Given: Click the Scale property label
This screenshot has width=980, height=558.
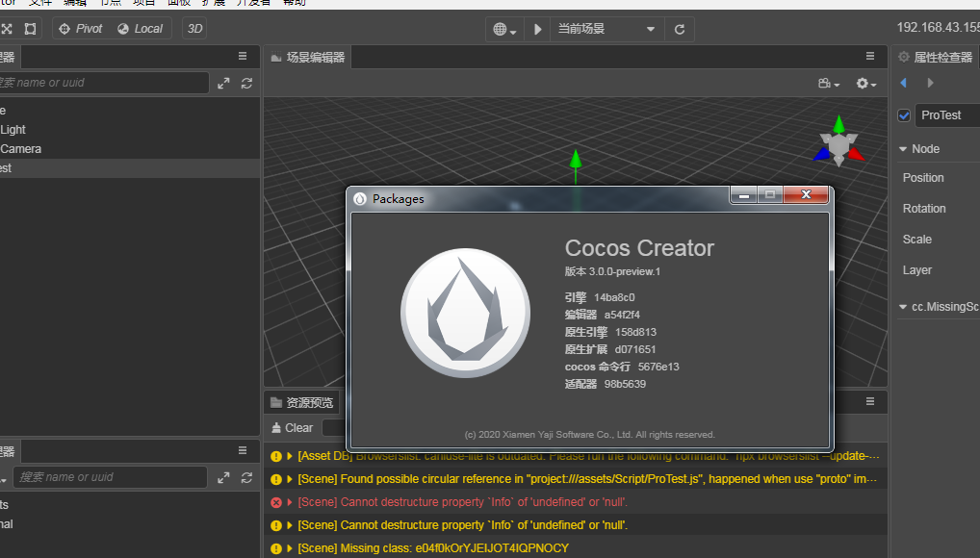Looking at the screenshot, I should 916,240.
